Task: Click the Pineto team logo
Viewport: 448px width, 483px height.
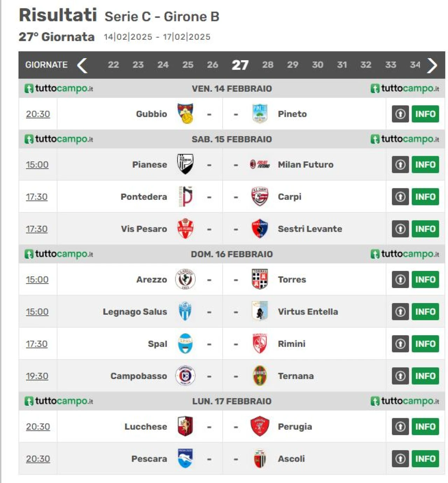Action: 260,113
